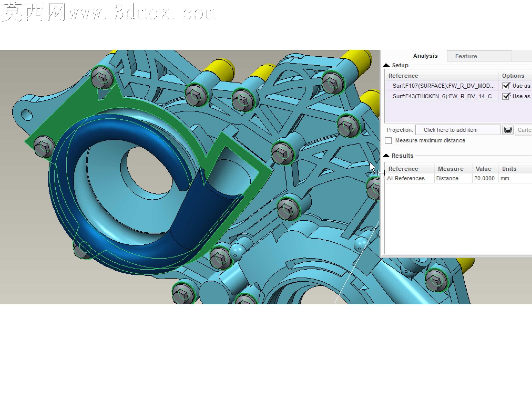Screen dimensions: 532x399
Task: Collapse the Setup section
Action: [386, 65]
